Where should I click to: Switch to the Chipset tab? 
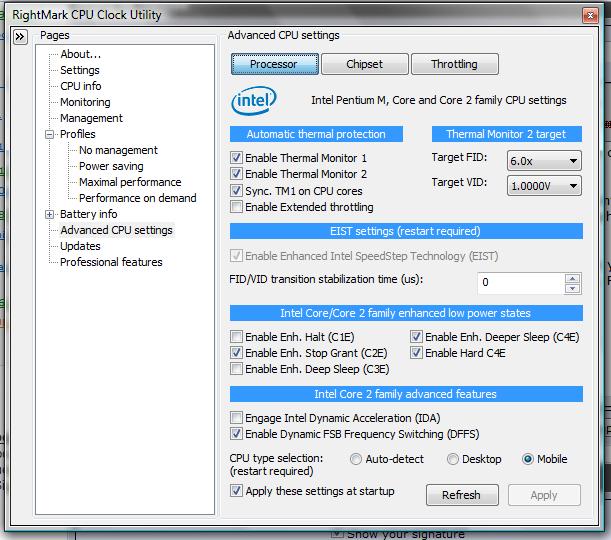pos(365,64)
